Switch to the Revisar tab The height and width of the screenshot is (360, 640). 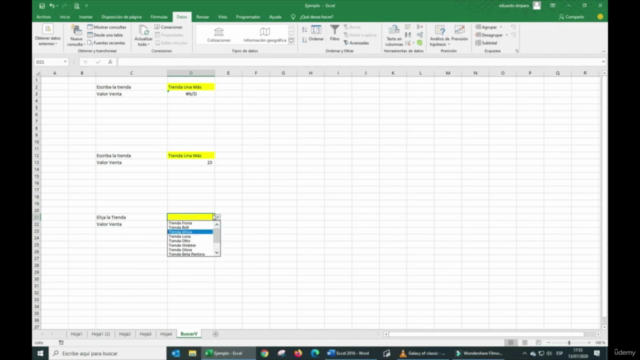[202, 17]
